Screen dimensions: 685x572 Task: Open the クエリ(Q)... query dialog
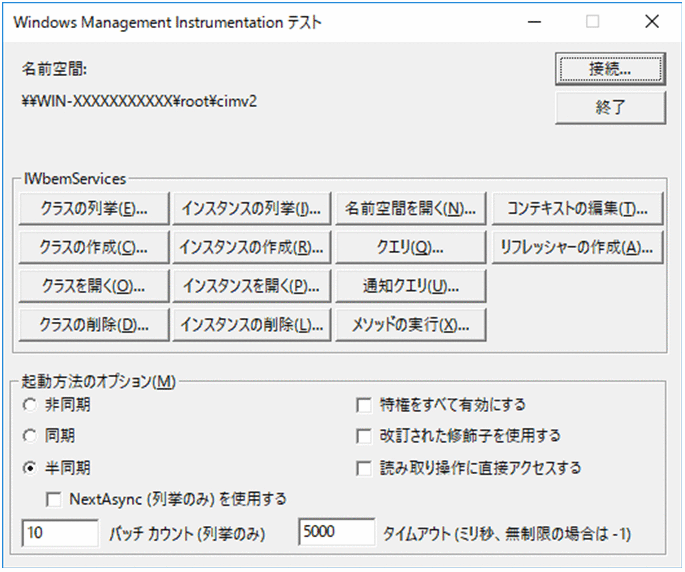[x=411, y=247]
